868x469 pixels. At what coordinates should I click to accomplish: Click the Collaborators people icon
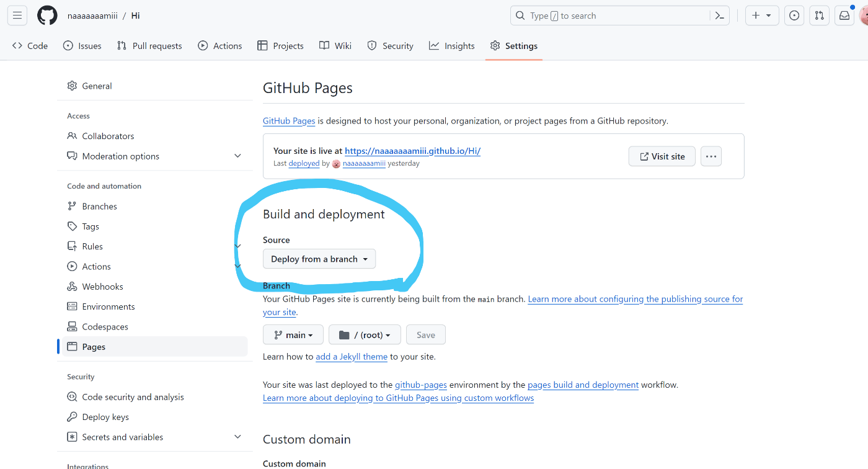pos(72,136)
